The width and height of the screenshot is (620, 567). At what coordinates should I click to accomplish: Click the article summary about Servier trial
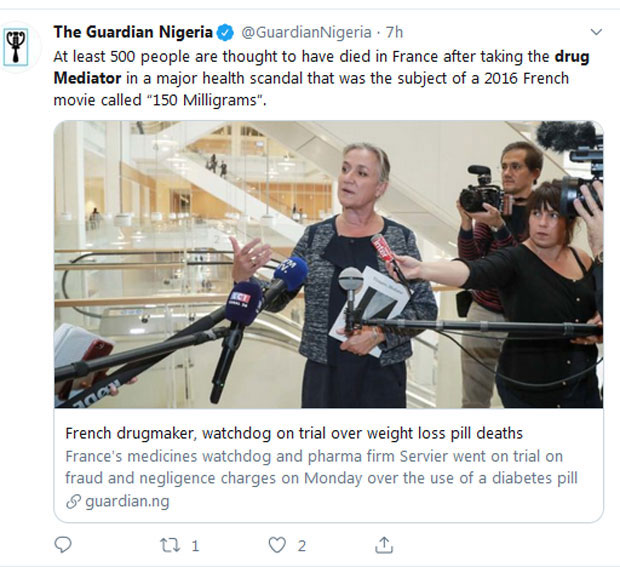tap(320, 468)
